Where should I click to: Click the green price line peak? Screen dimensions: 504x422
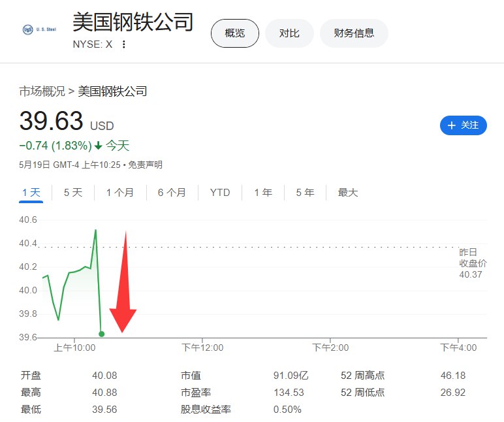[x=95, y=231]
